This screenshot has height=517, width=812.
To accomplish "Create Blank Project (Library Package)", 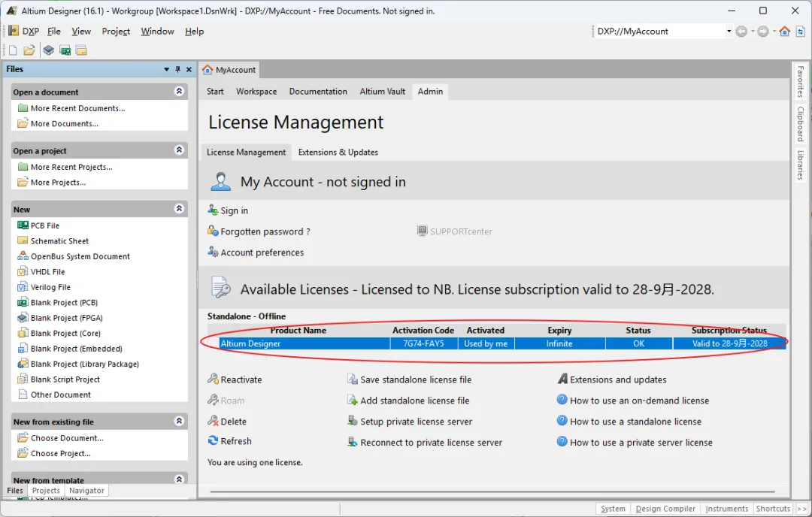I will click(x=85, y=364).
